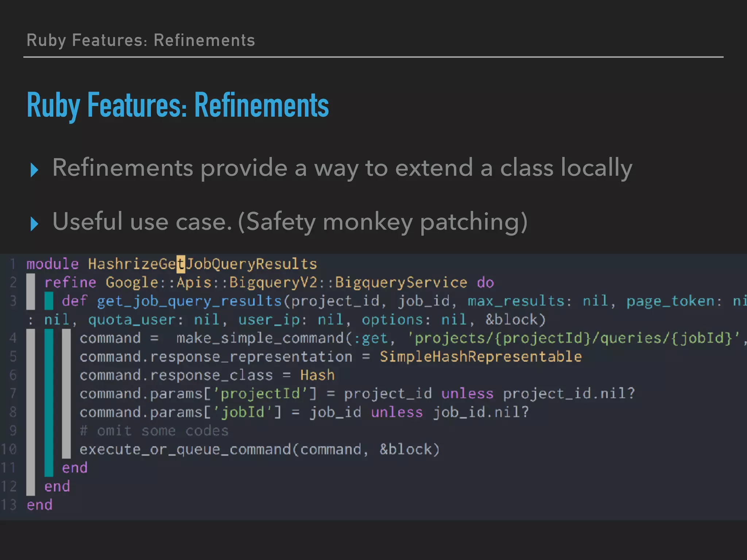Click 'Safety monkey patching' bullet text

[x=383, y=222]
